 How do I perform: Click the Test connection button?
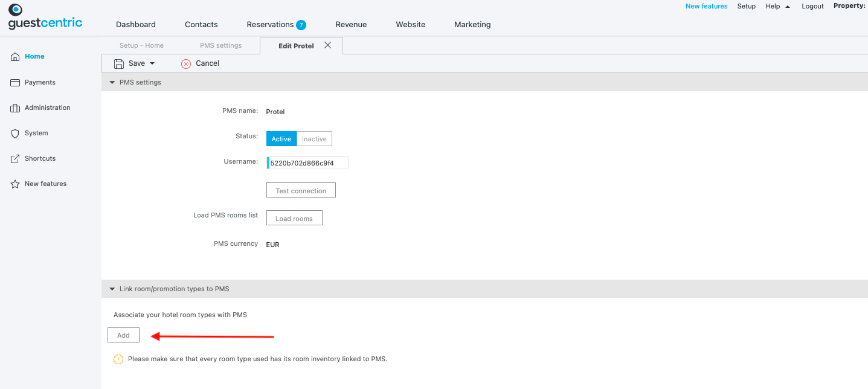301,190
